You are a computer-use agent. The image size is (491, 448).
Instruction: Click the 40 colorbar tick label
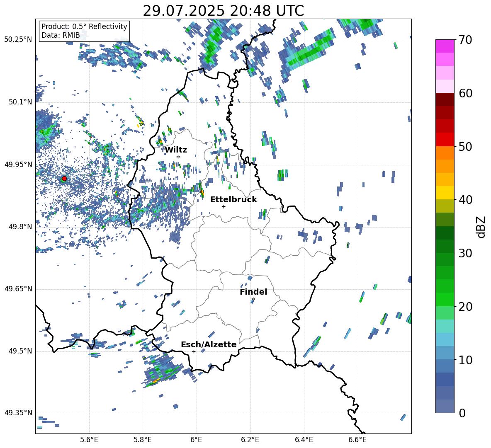465,200
